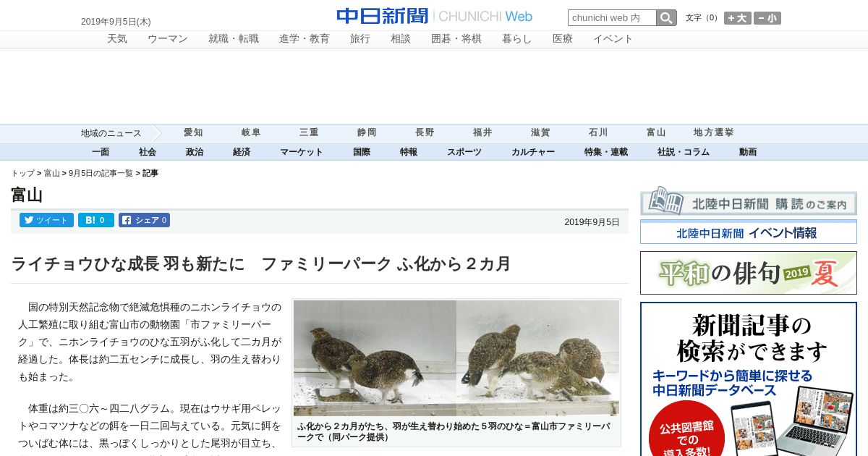Screen dimensions: 868x456
Task: Open the 社会 society menu
Action: [x=148, y=152]
